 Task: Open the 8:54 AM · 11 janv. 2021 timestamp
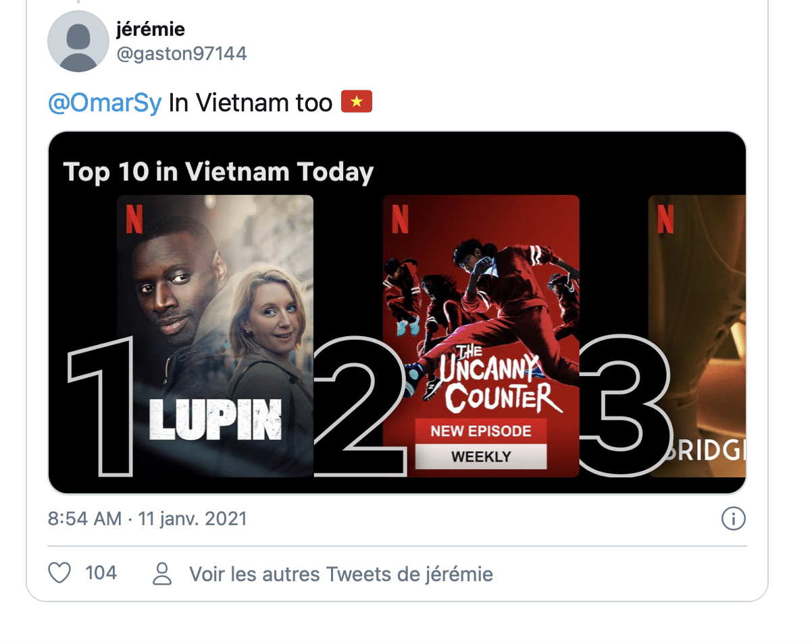coord(147,518)
